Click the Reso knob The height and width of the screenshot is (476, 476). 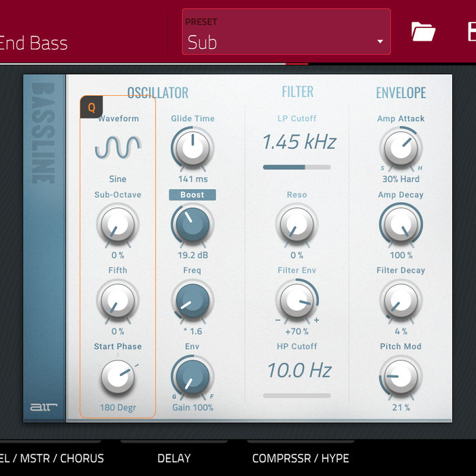pyautogui.click(x=297, y=224)
